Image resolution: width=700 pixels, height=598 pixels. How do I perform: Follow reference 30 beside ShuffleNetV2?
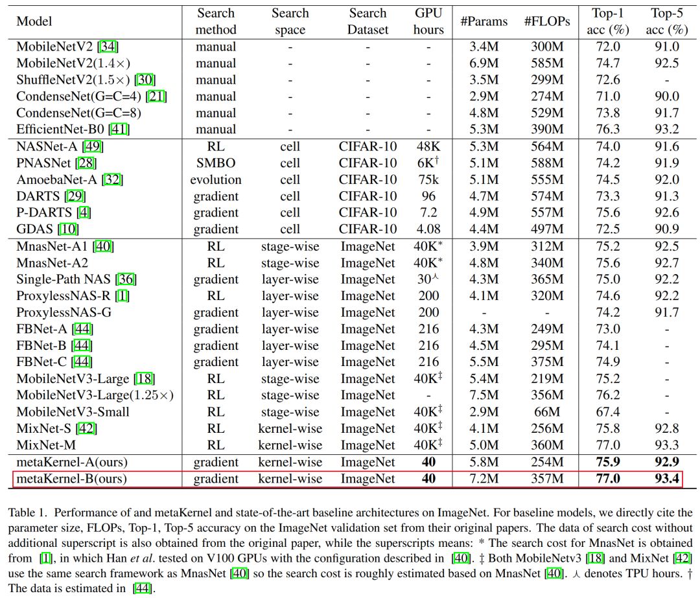pos(145,80)
